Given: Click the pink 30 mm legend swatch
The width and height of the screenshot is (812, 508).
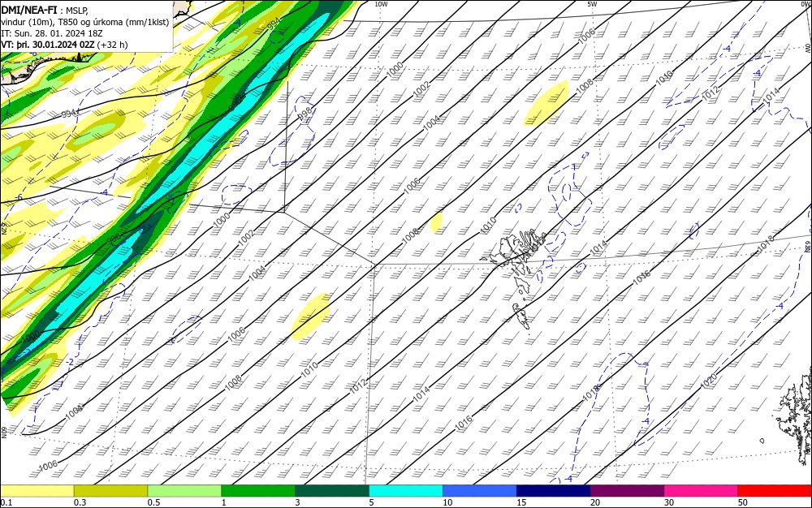Looking at the screenshot, I should 702,491.
